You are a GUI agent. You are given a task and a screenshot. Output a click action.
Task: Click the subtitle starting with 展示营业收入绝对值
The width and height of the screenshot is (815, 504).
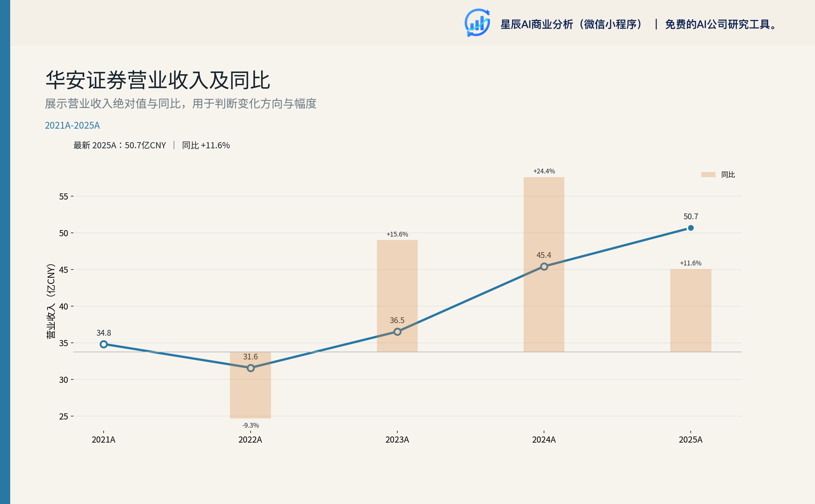click(181, 104)
